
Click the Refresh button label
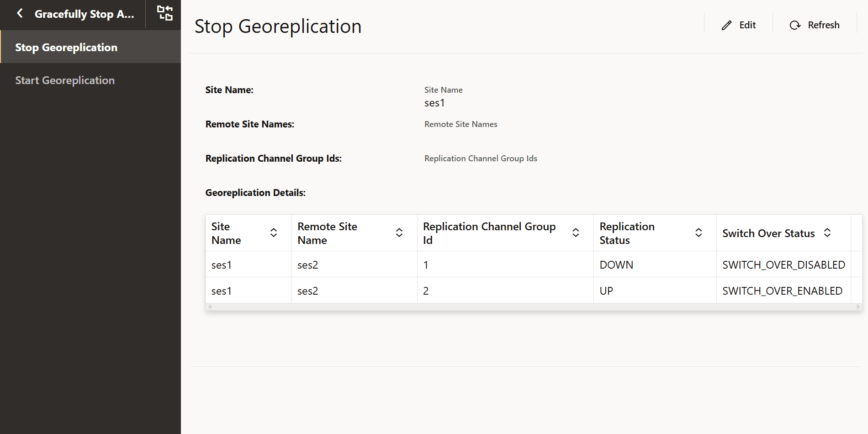[x=824, y=25]
